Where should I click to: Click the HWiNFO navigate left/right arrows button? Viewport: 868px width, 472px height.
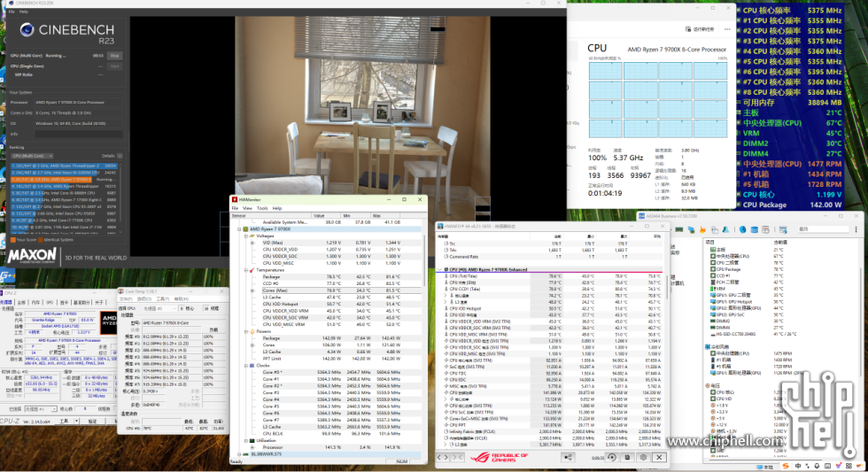pos(443,458)
